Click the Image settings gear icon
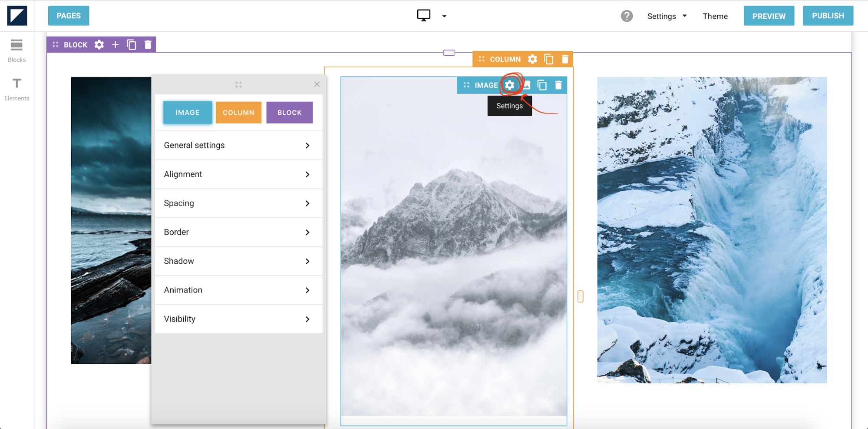The width and height of the screenshot is (868, 429). tap(510, 85)
